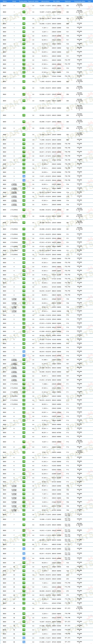Click hybrid icon for BMW 7 4.4 330kW/449KM row

[24, 558]
